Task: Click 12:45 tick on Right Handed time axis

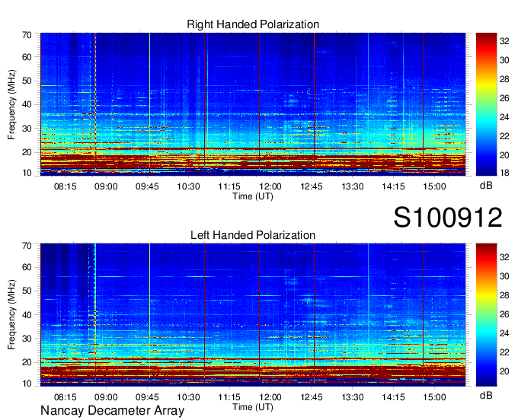Action: [312, 186]
